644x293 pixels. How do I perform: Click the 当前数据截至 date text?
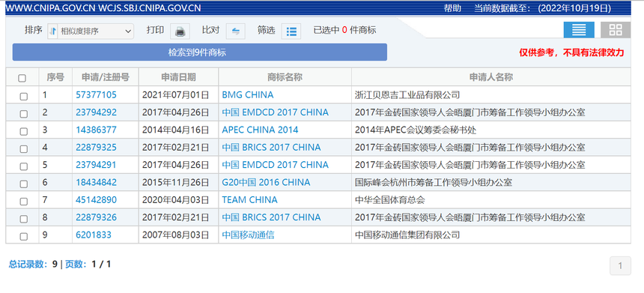click(x=542, y=8)
